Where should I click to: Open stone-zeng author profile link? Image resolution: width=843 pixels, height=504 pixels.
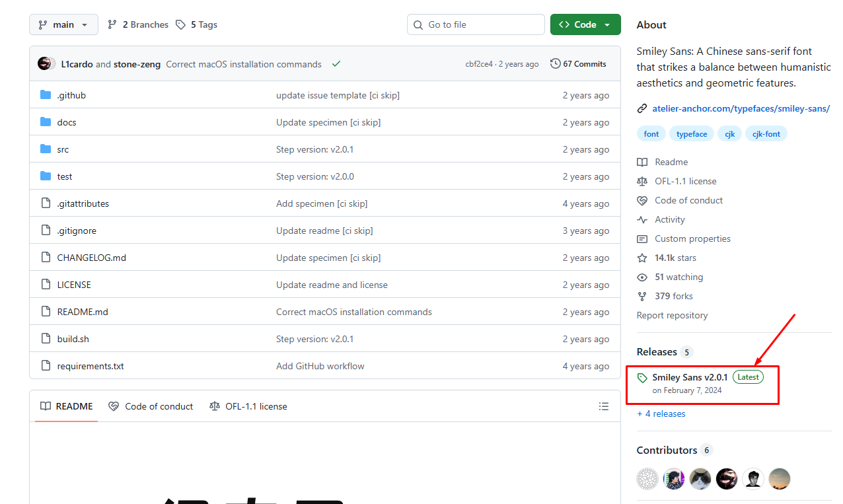tap(137, 64)
